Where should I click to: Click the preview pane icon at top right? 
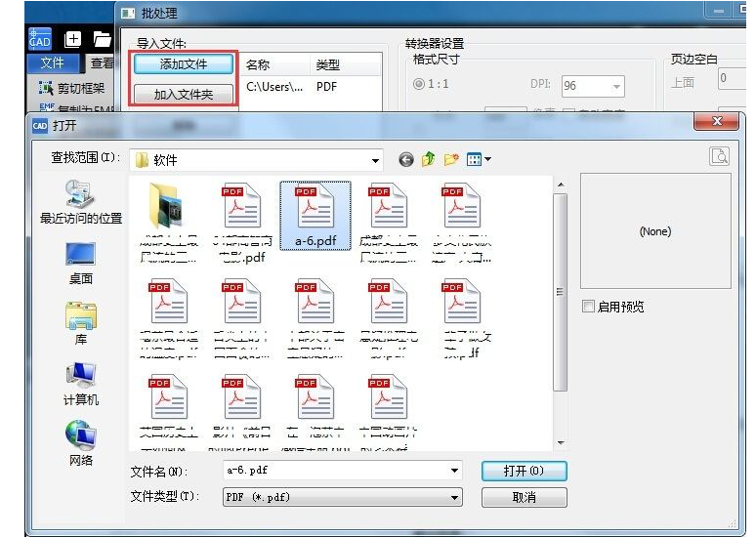point(719,156)
